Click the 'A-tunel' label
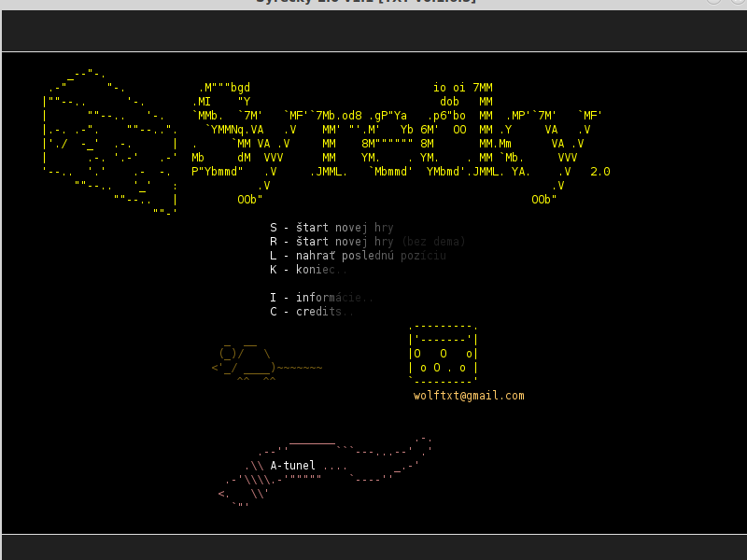Viewport: 747px width, 560px height. pos(292,465)
